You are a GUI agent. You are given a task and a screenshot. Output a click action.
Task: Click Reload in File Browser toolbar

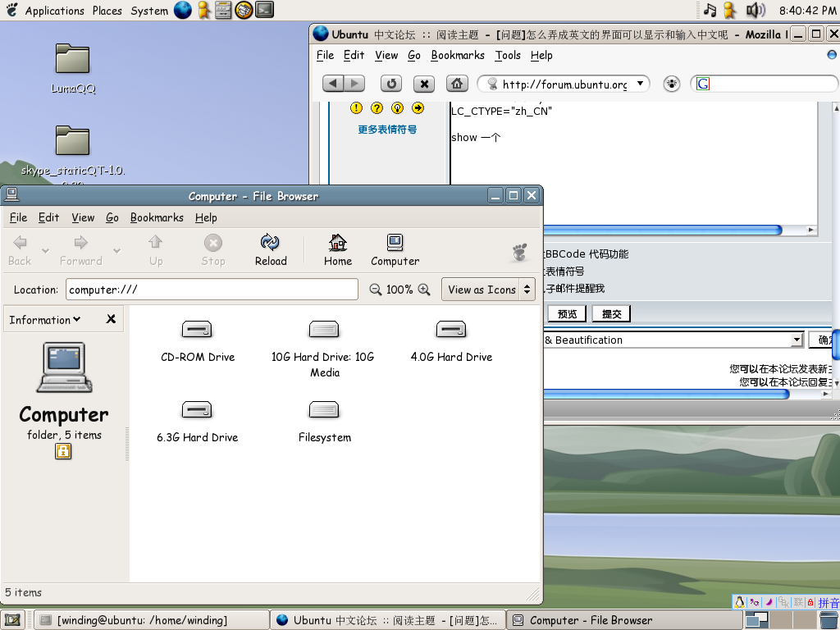271,249
